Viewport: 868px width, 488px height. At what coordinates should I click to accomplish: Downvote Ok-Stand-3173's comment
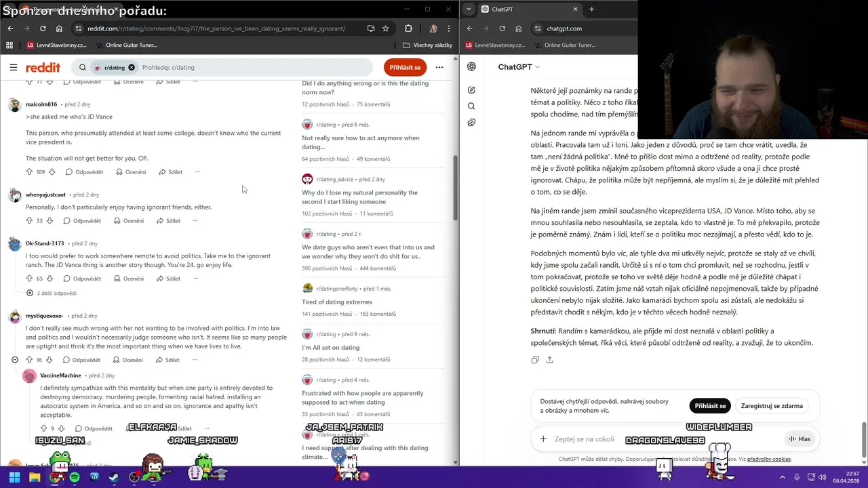click(x=50, y=279)
